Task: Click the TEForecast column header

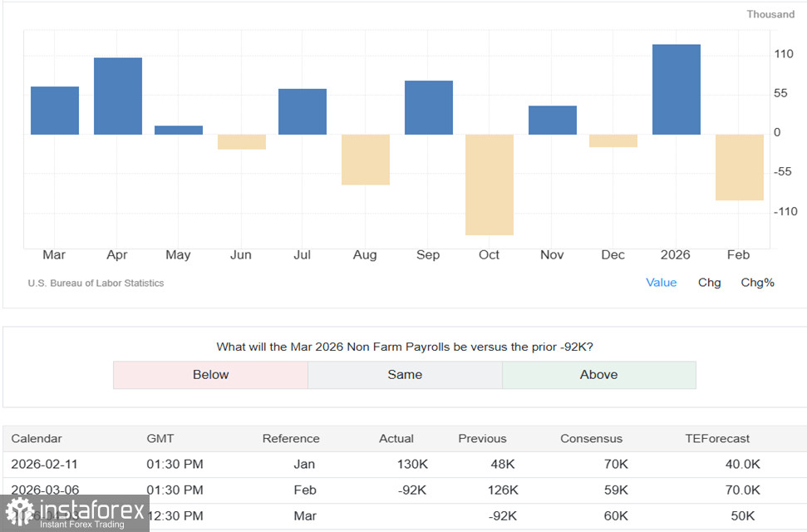Action: 718,439
